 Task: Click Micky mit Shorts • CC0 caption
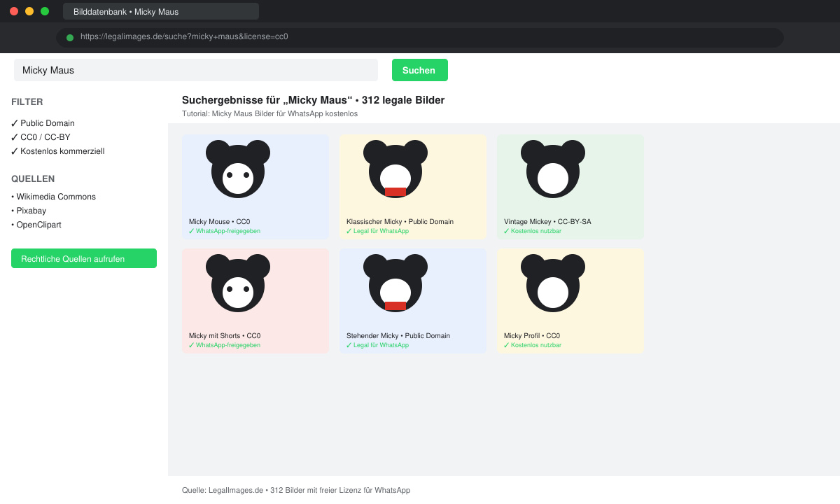click(x=225, y=336)
